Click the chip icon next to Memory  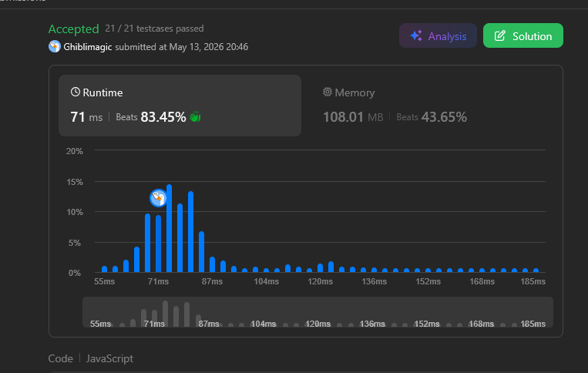328,92
